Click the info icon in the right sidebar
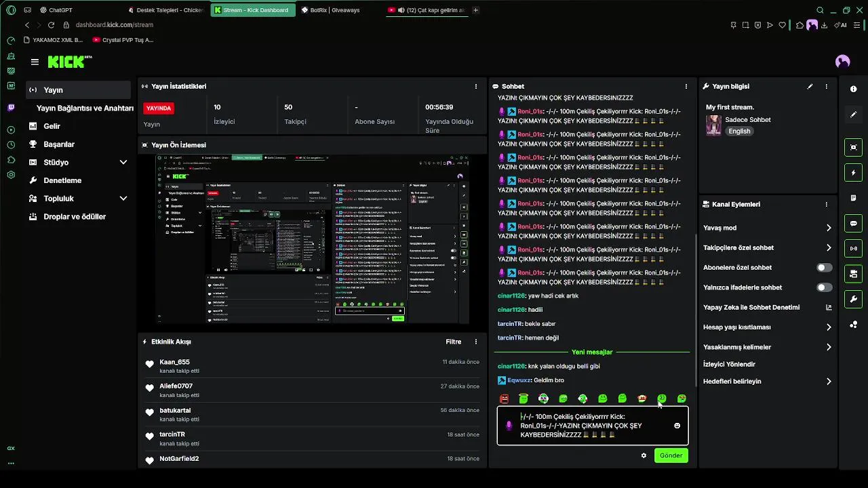Viewport: 868px width, 488px height. [853, 89]
